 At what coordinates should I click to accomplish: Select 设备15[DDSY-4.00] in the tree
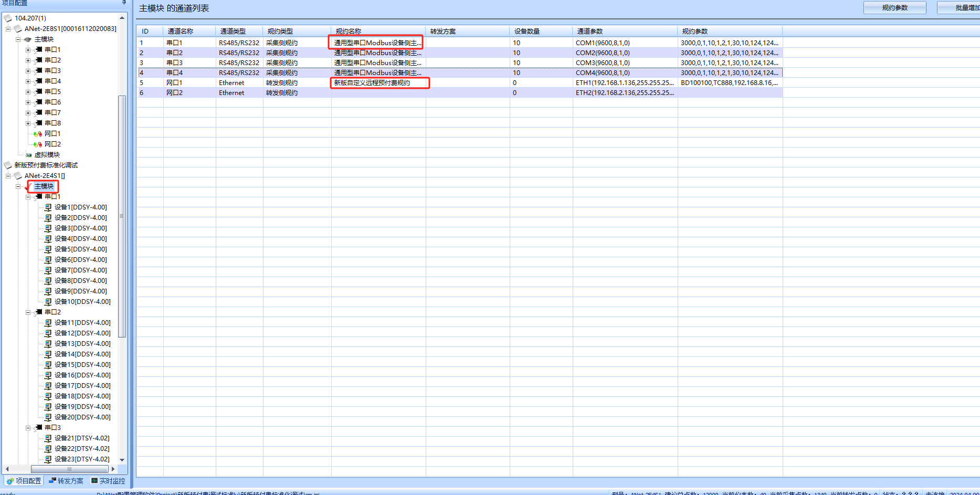pos(82,365)
